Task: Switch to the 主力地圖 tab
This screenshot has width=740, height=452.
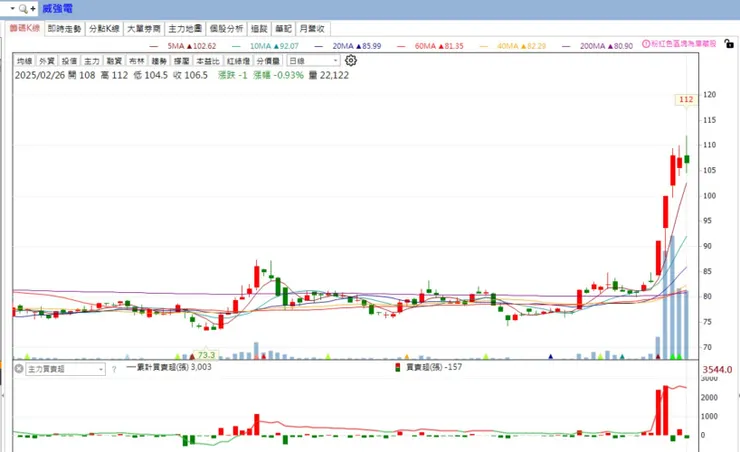Action: (185, 29)
